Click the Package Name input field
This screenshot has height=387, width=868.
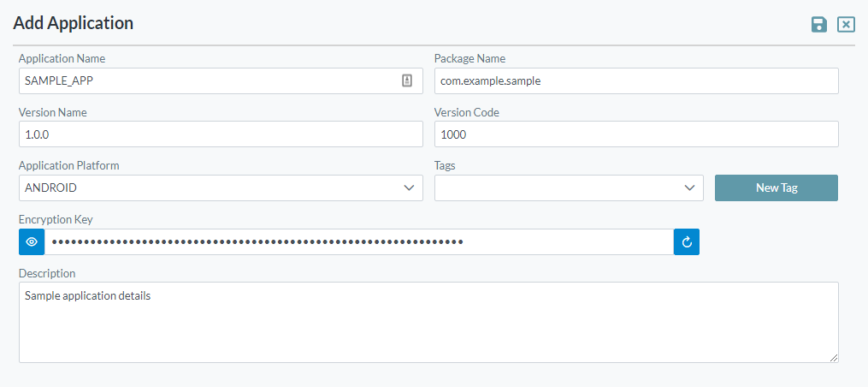pos(635,80)
